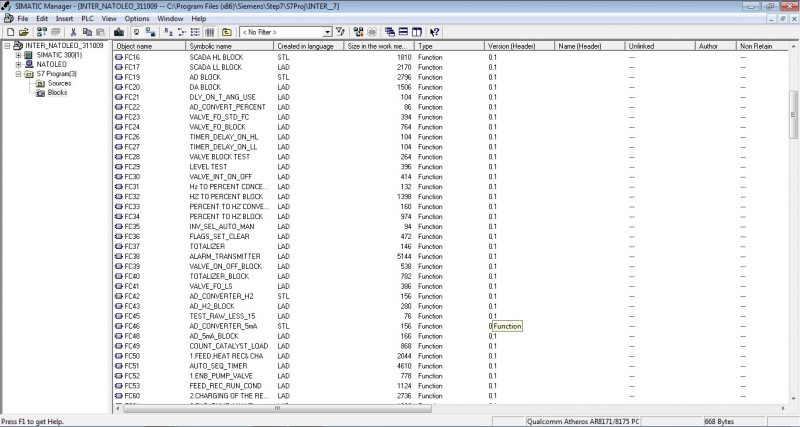The width and height of the screenshot is (800, 427).
Task: Sort by the Symbolic name column header
Action: (x=228, y=46)
